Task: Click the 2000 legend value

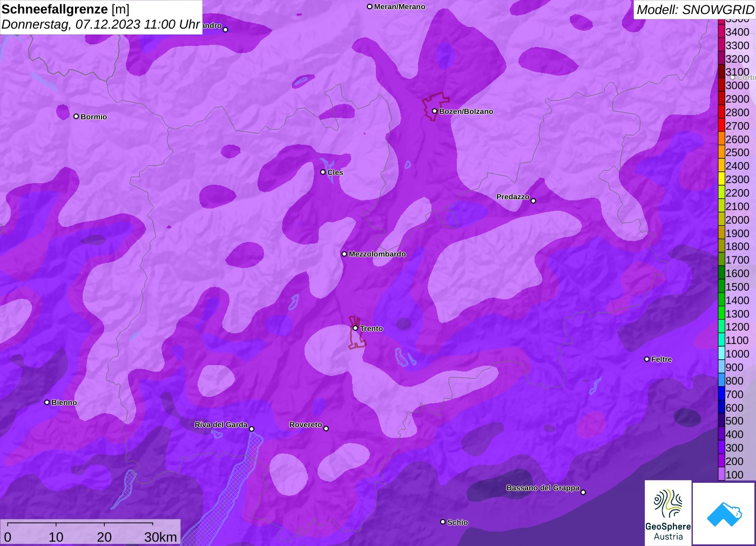Action: pos(738,220)
